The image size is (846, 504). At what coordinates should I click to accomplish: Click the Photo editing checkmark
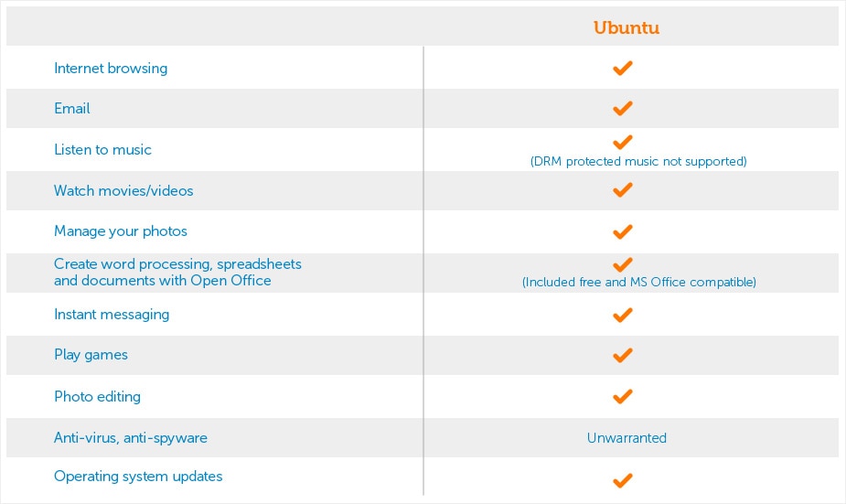coord(622,397)
